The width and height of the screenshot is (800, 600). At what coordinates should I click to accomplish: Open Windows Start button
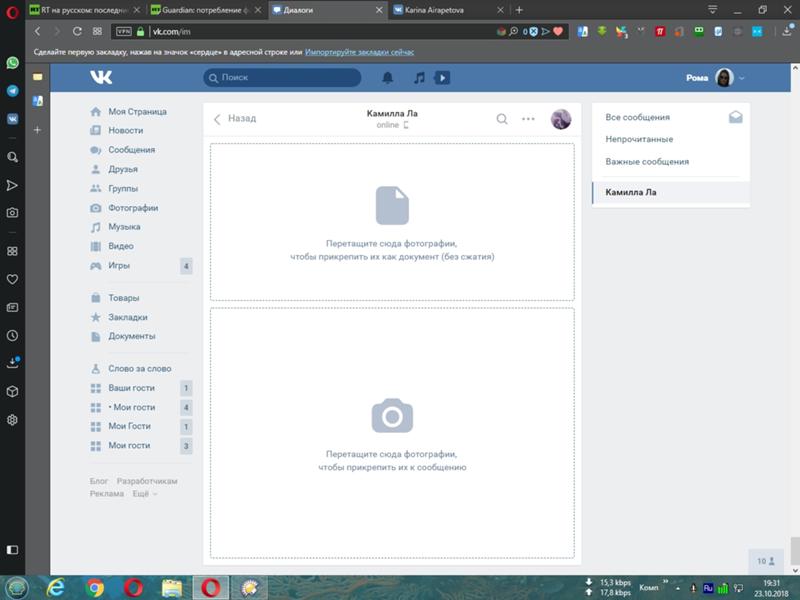17,588
